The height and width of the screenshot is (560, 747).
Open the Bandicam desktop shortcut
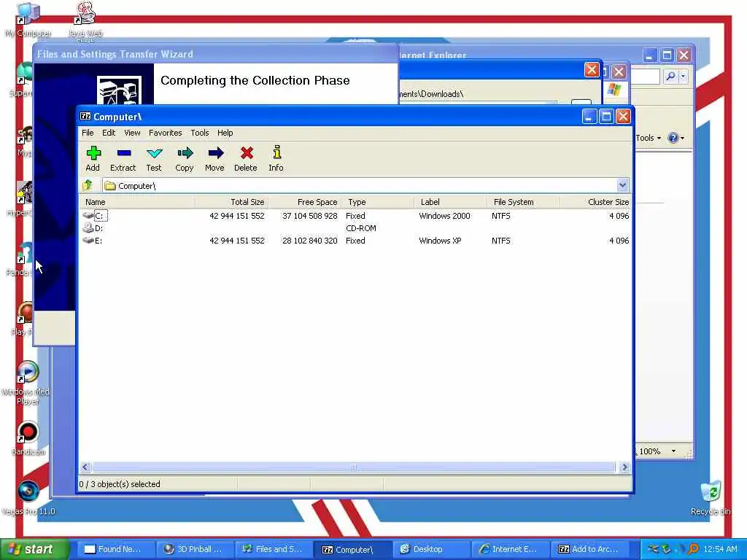(28, 432)
